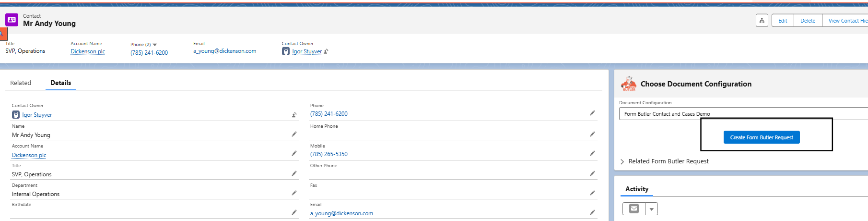868x221 pixels.
Task: Open Igor Stuyver owner link in header
Action: 307,51
